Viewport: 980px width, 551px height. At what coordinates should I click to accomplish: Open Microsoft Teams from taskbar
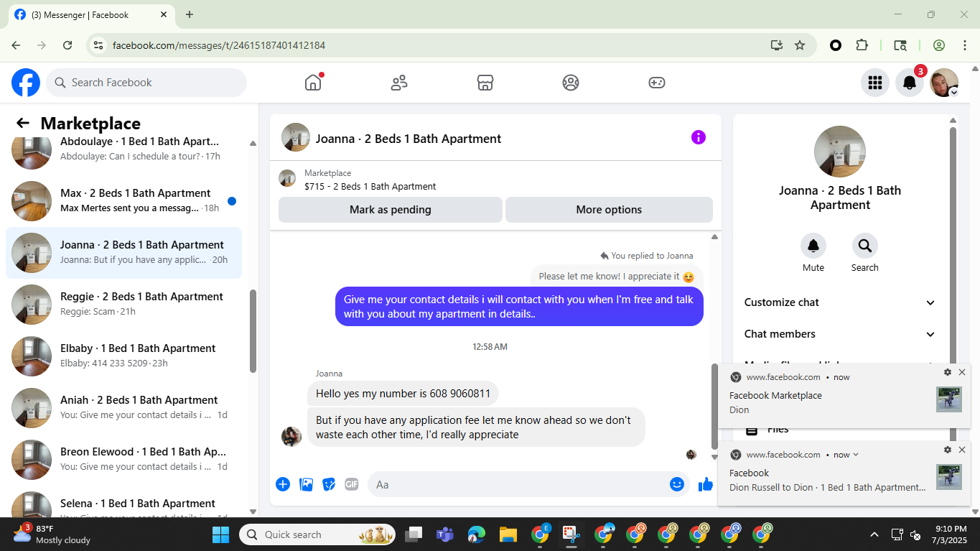point(445,534)
